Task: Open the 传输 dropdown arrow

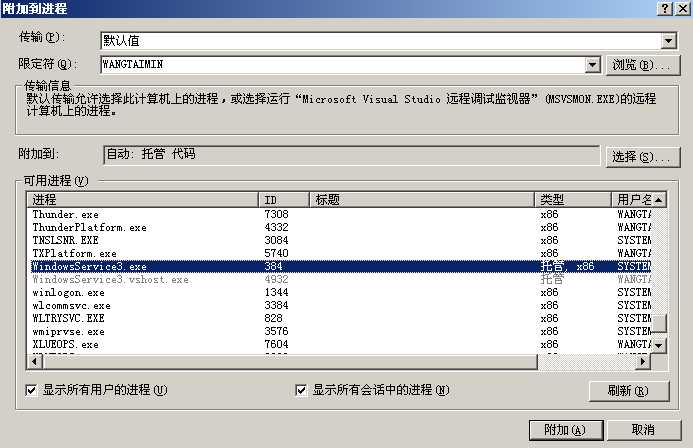Action: click(669, 41)
